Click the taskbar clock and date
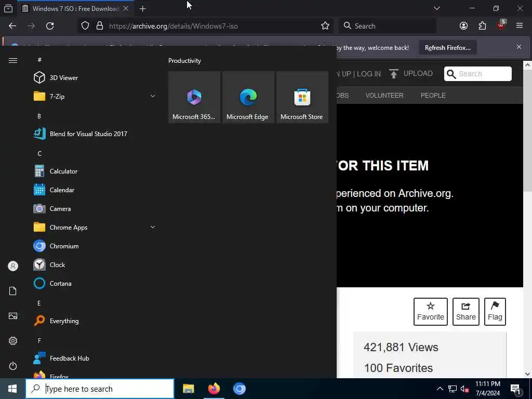The image size is (532, 399). (488, 389)
